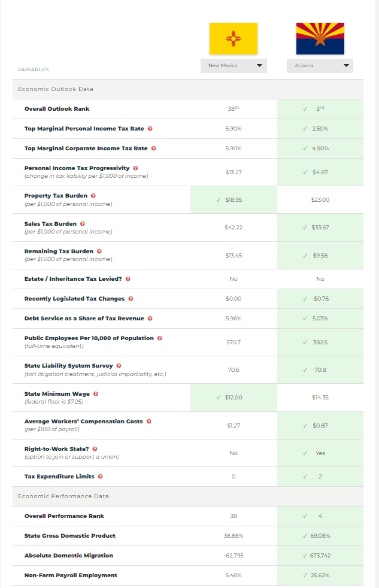Click the Arizona flag image
This screenshot has width=379, height=588.
tap(320, 39)
